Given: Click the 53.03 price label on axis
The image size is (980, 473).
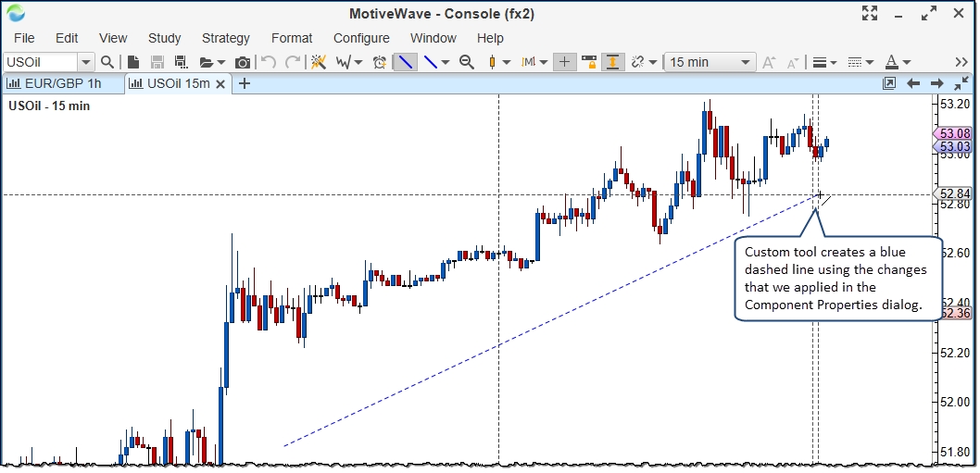Looking at the screenshot, I should coord(953,147).
